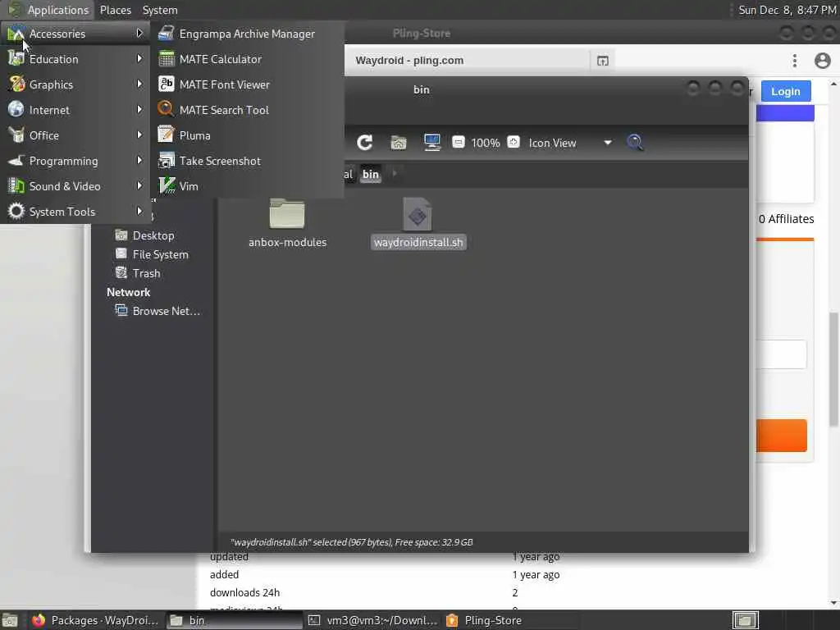840x630 pixels.
Task: Click the bin path breadcrumb button
Action: tap(370, 174)
